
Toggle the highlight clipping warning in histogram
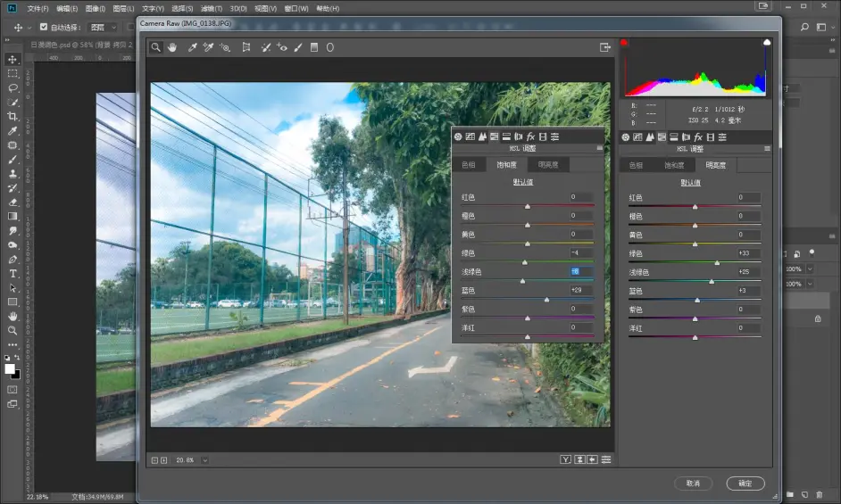(766, 43)
